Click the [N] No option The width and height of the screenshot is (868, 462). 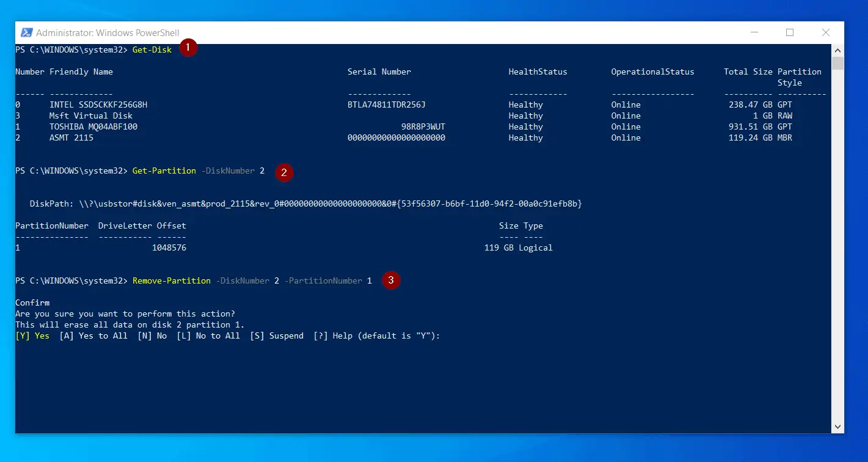pyautogui.click(x=152, y=335)
